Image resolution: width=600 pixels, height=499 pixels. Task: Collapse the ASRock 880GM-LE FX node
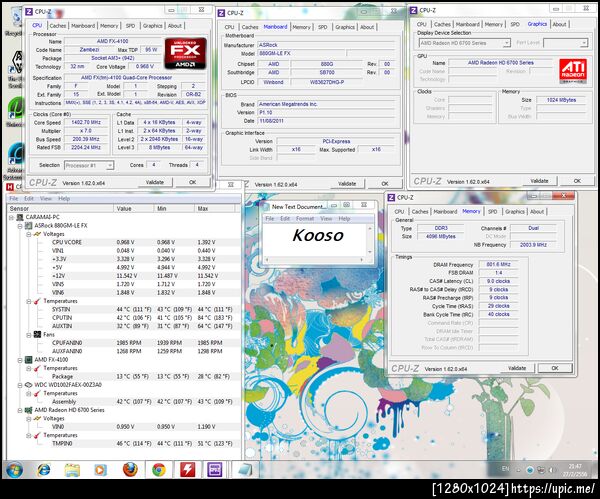click(20, 226)
